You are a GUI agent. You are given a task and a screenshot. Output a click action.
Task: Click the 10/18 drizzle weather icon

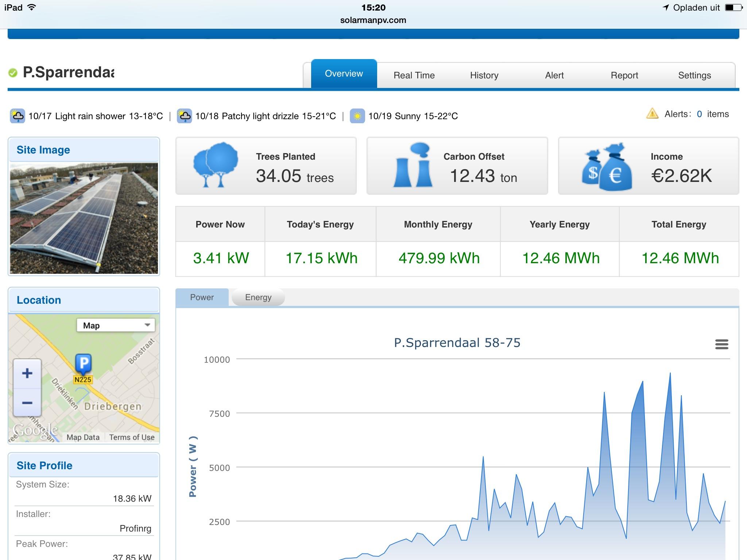coord(184,116)
